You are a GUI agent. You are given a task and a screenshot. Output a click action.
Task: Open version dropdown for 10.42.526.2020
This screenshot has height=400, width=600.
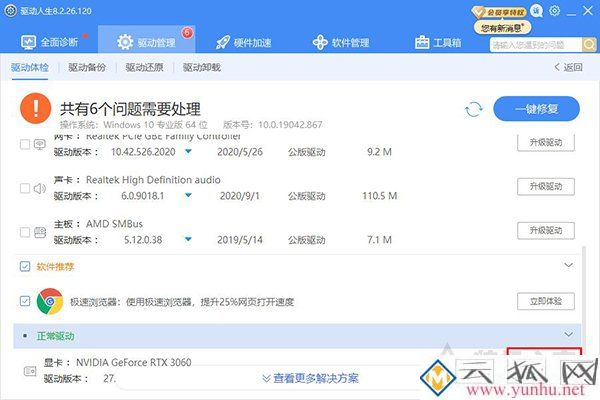coord(188,152)
